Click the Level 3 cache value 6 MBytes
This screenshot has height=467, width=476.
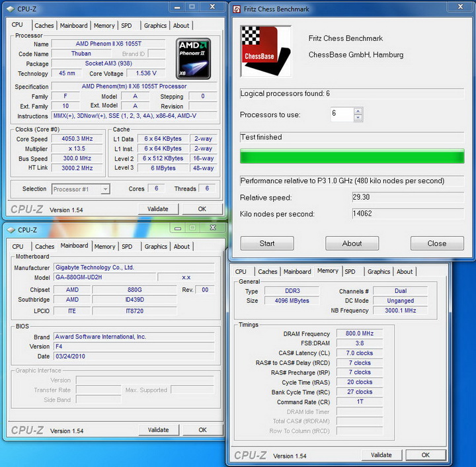click(163, 168)
